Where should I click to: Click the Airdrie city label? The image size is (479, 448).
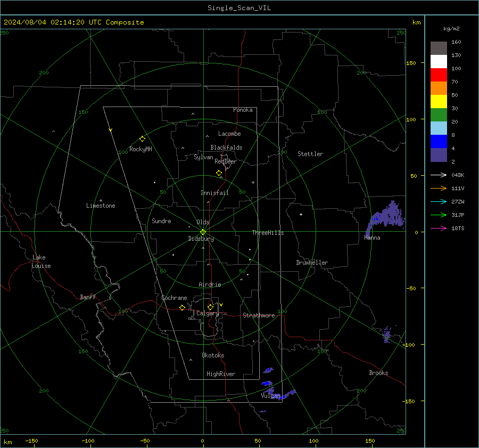coord(210,284)
